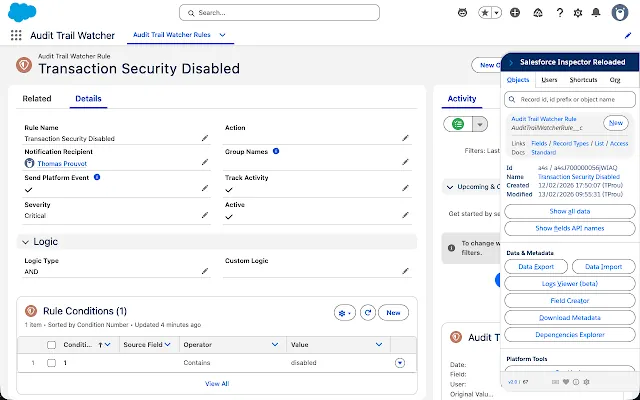
Task: Collapse the Salesforce Inspector panel arrow
Action: tap(511, 62)
